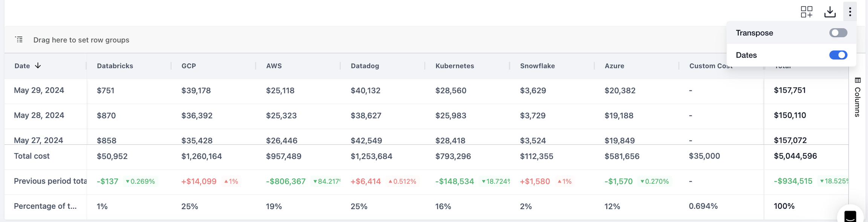Image resolution: width=868 pixels, height=222 pixels.
Task: Click the Databricks value $751
Action: (x=105, y=90)
